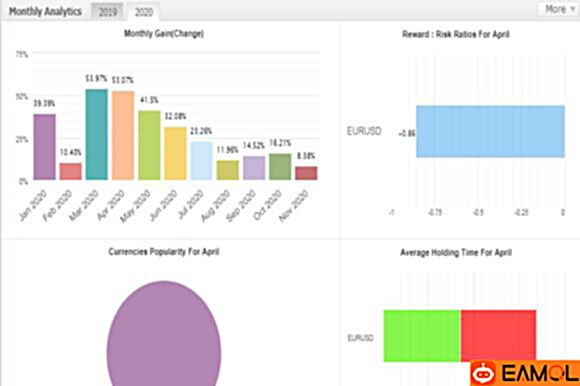Image resolution: width=580 pixels, height=386 pixels.
Task: Click the green holding time bar segment
Action: 422,336
